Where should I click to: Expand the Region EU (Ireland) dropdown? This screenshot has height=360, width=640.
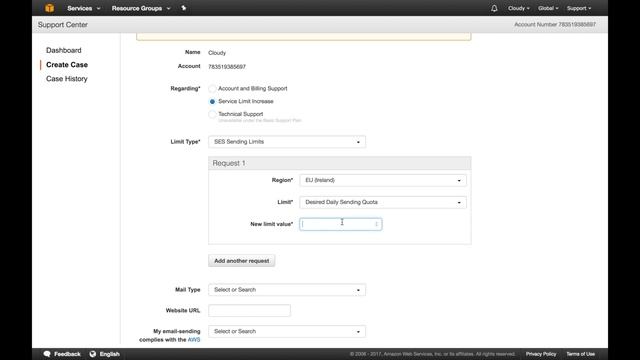383,180
